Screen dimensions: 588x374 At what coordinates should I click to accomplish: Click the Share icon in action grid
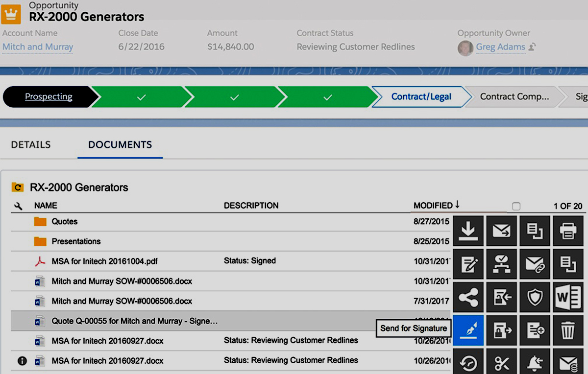pos(468,297)
